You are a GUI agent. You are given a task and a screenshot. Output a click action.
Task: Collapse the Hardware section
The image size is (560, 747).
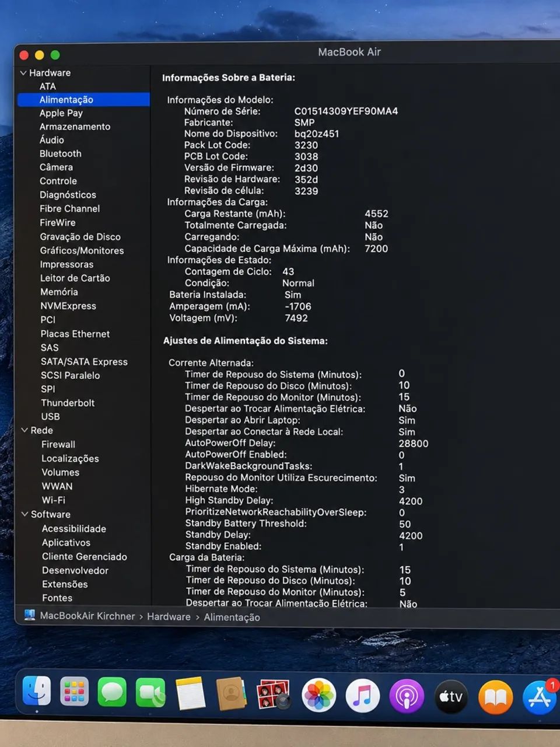[x=23, y=73]
